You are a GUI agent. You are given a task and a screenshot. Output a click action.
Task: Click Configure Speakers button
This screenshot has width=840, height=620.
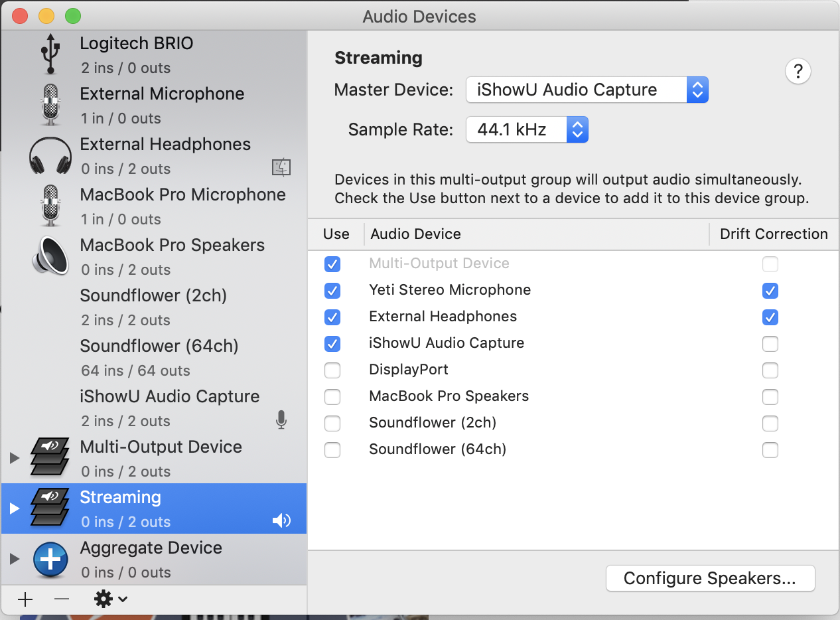tap(710, 578)
